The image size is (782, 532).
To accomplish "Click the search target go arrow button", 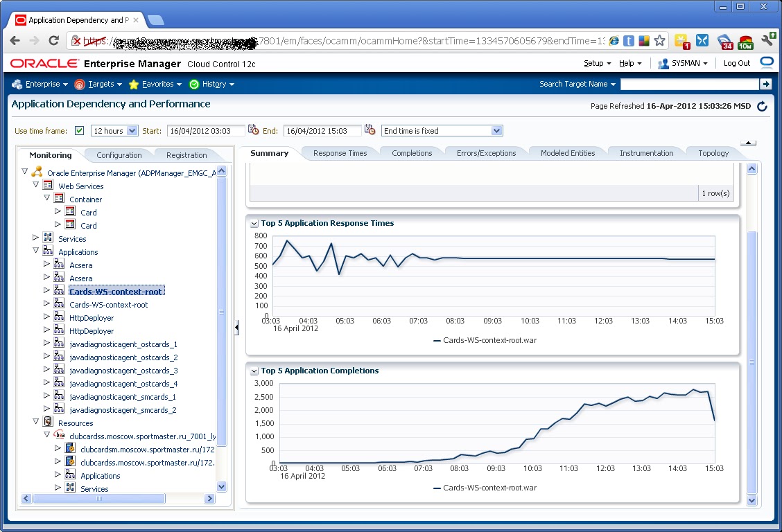I will (x=765, y=85).
